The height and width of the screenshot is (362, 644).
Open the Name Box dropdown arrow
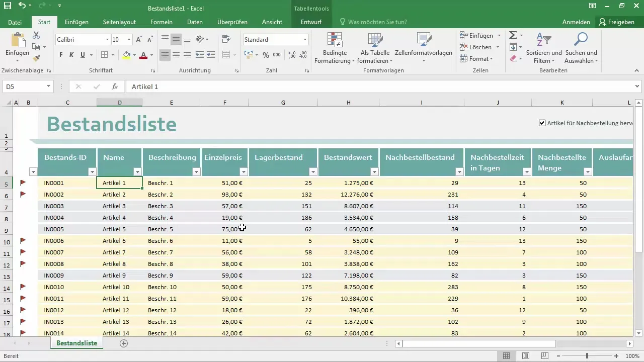pyautogui.click(x=49, y=86)
